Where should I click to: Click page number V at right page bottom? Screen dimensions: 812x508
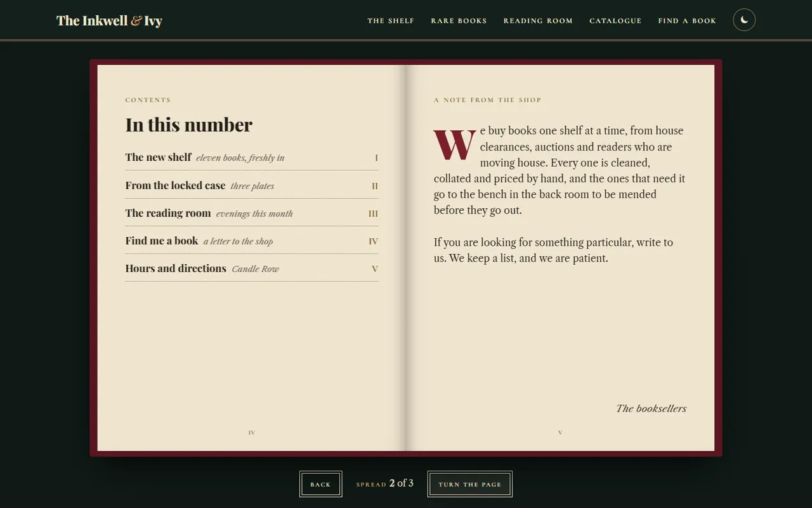(560, 432)
